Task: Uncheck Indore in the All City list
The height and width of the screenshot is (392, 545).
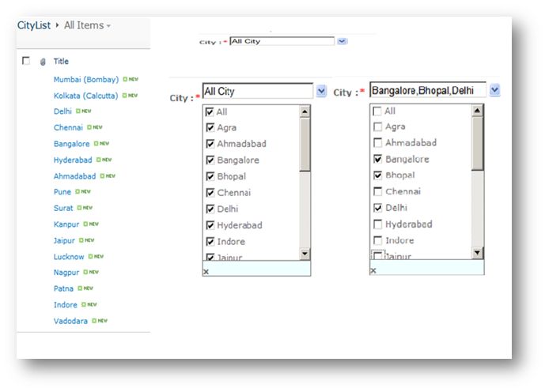Action: pyautogui.click(x=210, y=241)
